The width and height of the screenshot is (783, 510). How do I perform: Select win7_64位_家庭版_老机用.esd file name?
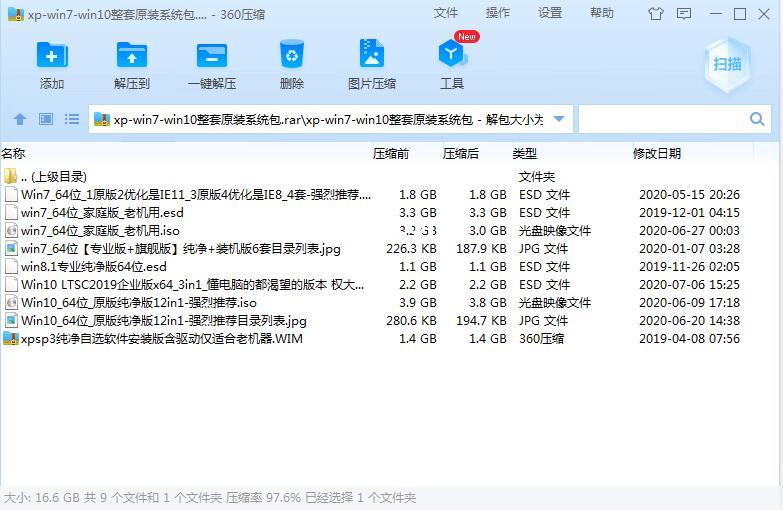point(102,212)
